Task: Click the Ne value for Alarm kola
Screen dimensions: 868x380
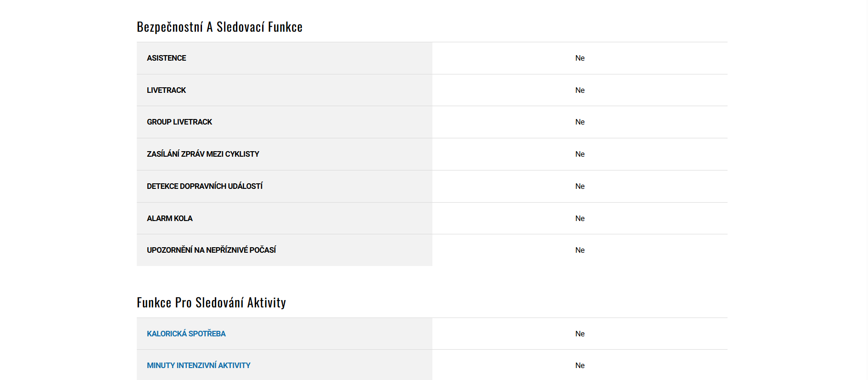Action: pyautogui.click(x=580, y=218)
